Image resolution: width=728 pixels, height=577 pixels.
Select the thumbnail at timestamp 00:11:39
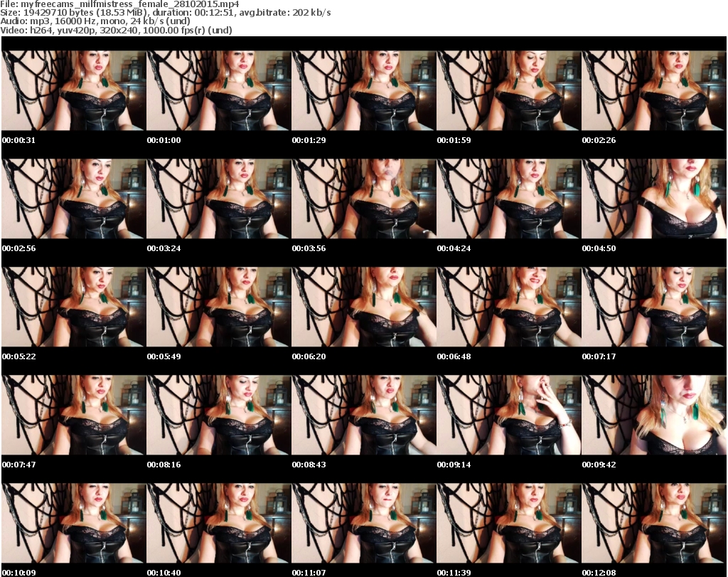(509, 523)
